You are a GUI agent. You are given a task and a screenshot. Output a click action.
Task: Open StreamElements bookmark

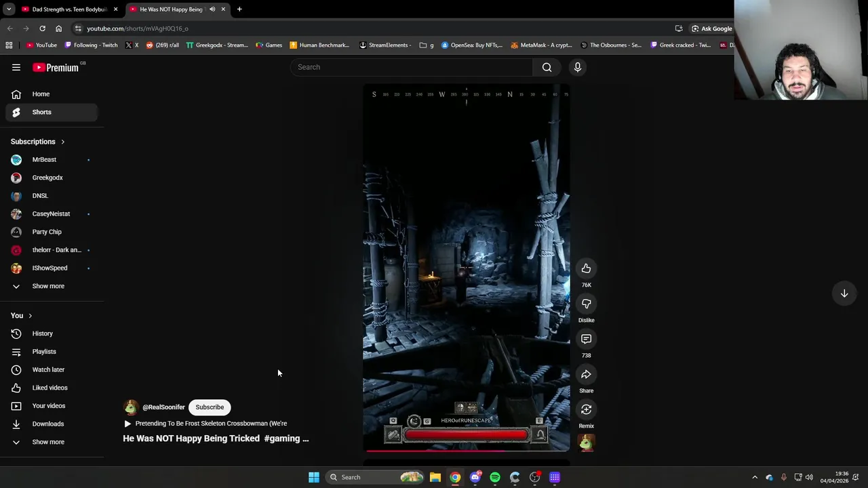click(385, 45)
